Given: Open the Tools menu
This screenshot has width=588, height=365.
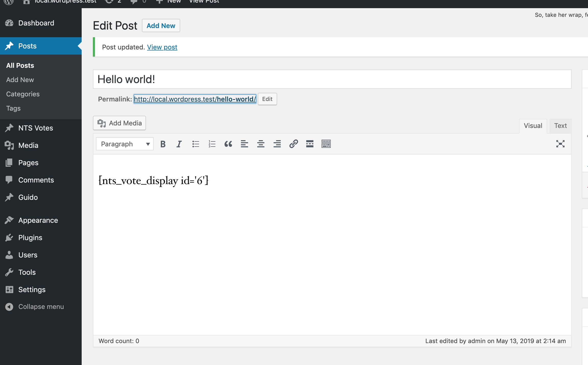Looking at the screenshot, I should coord(41,272).
